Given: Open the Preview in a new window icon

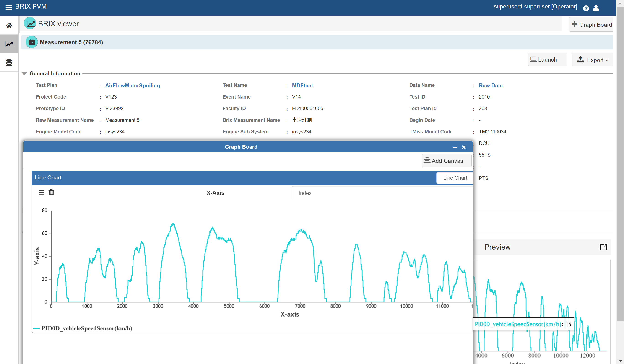Looking at the screenshot, I should point(603,247).
